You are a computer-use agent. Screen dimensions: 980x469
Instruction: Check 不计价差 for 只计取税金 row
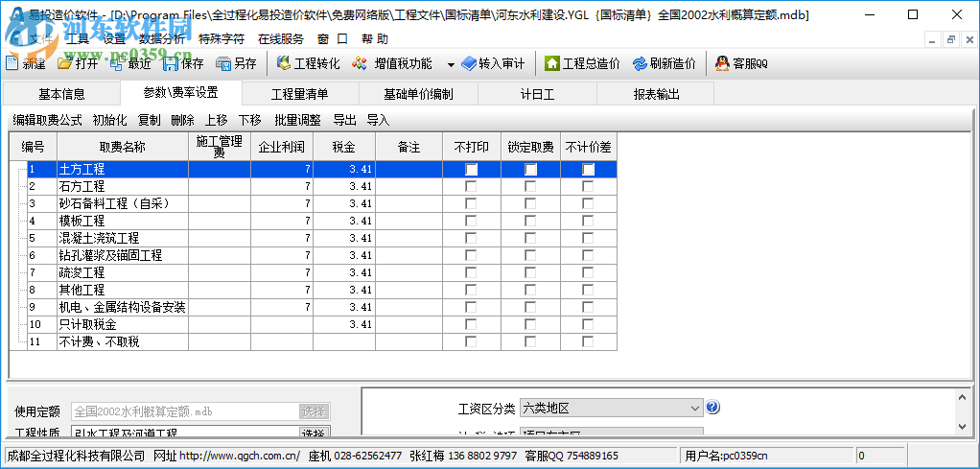click(588, 324)
